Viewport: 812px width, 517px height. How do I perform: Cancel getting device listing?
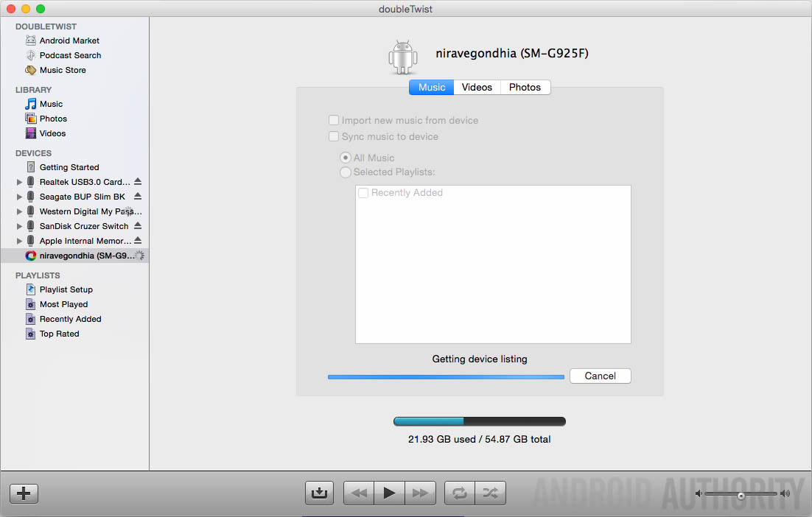[601, 376]
